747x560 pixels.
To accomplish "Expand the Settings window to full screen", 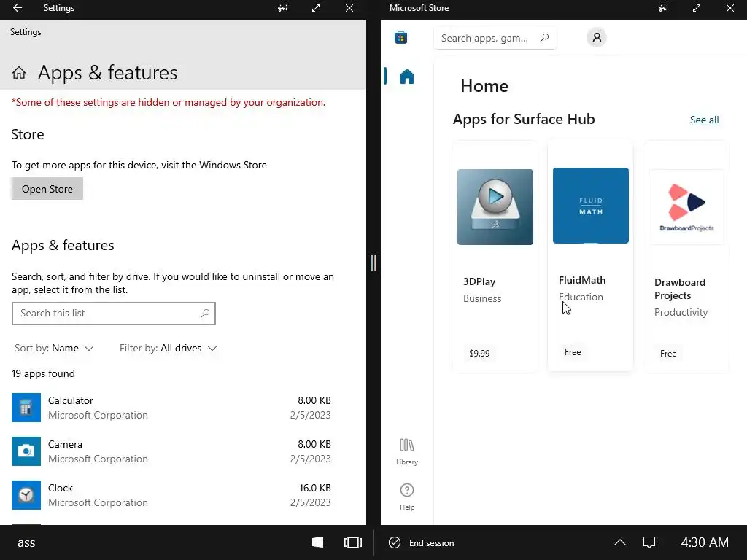I will click(x=316, y=7).
